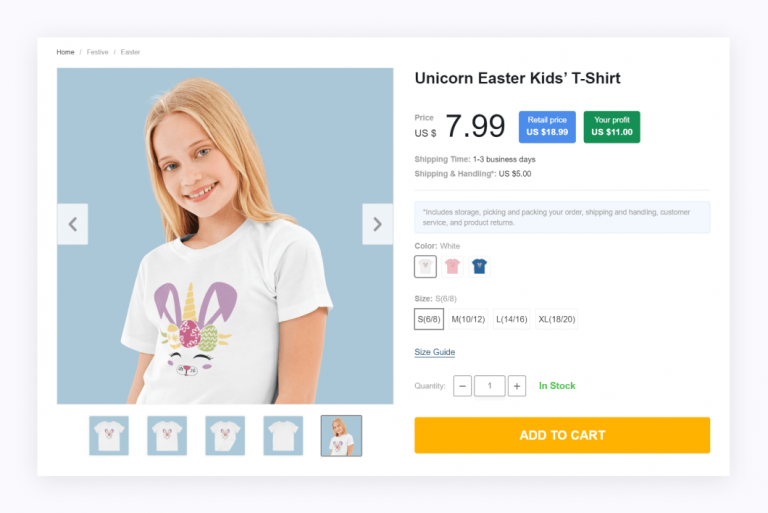Click the quantity input field
Screen dimensions: 768x513
pyautogui.click(x=490, y=386)
